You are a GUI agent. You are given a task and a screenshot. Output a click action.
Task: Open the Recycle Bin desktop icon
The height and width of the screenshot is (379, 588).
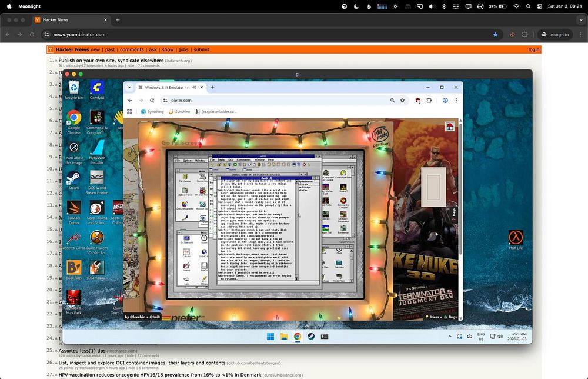coord(74,89)
